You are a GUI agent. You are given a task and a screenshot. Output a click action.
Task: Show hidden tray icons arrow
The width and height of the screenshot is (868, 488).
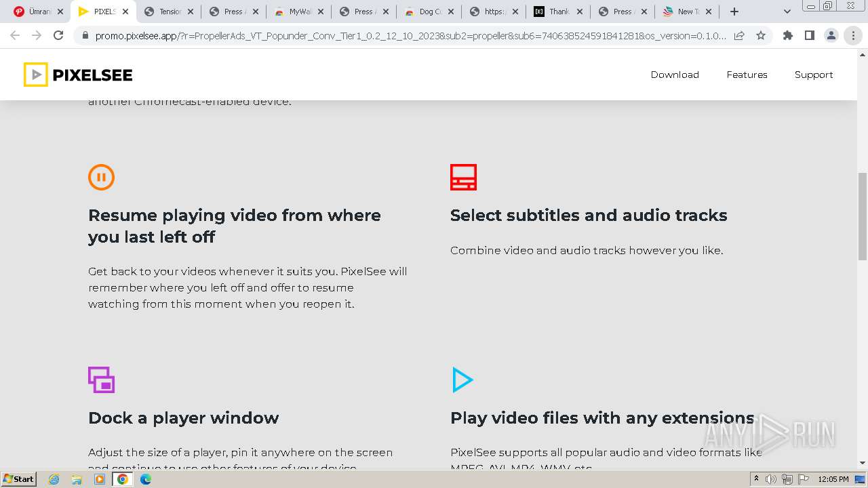pyautogui.click(x=757, y=479)
